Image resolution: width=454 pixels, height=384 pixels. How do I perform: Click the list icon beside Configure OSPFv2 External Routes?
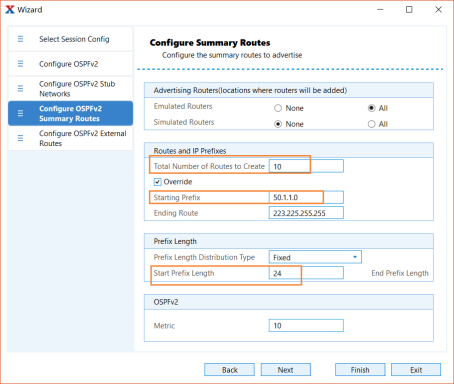coord(20,138)
